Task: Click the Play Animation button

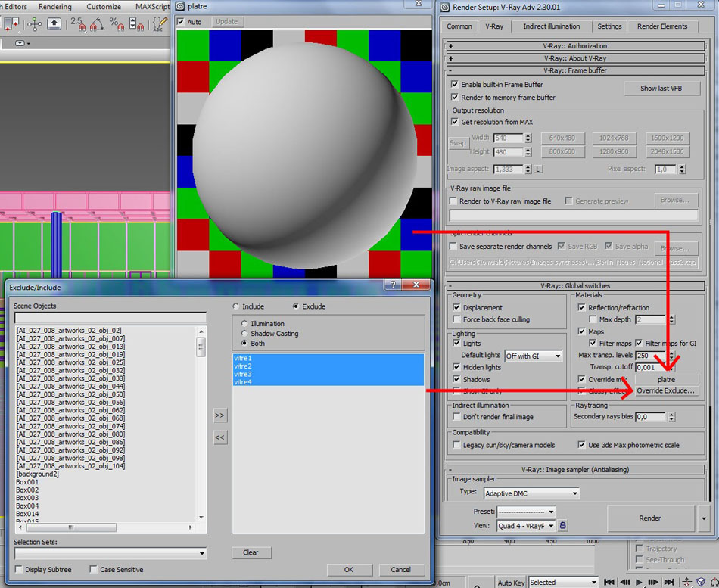Action: point(640,582)
